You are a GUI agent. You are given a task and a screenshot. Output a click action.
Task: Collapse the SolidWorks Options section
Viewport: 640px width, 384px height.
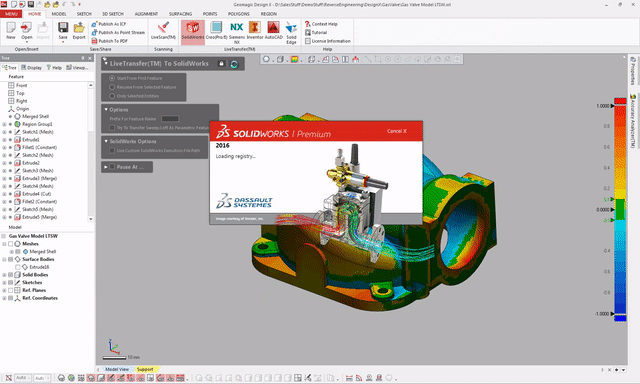pos(106,141)
